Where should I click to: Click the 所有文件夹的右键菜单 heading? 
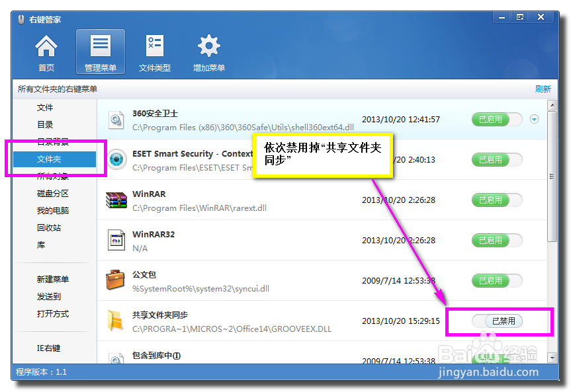[57, 89]
